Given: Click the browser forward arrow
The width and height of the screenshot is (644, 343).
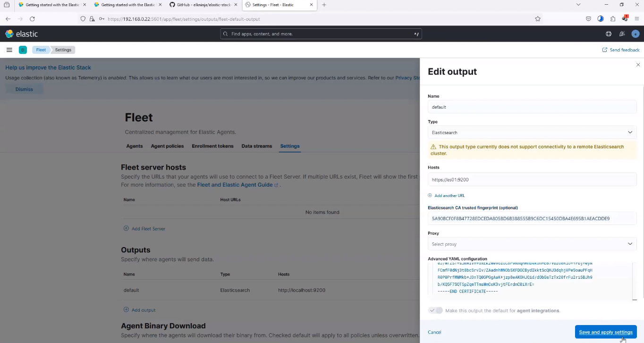Looking at the screenshot, I should tap(20, 19).
